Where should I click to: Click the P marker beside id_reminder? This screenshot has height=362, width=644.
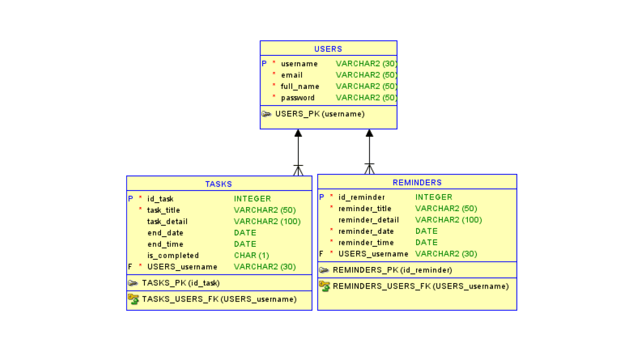point(322,197)
